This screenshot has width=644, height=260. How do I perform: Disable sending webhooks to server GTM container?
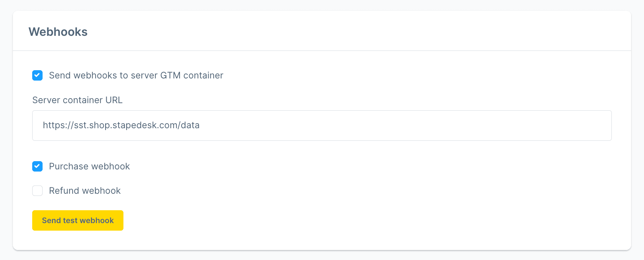point(37,75)
